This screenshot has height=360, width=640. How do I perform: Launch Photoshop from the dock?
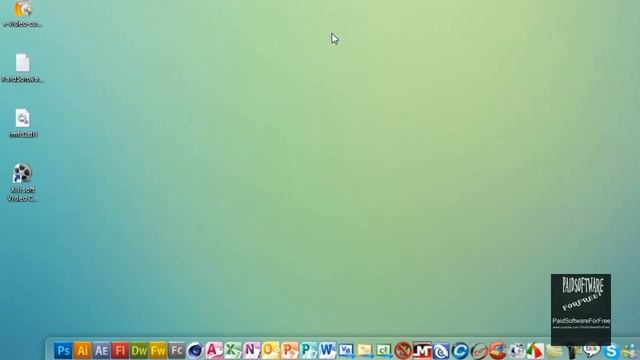63,351
